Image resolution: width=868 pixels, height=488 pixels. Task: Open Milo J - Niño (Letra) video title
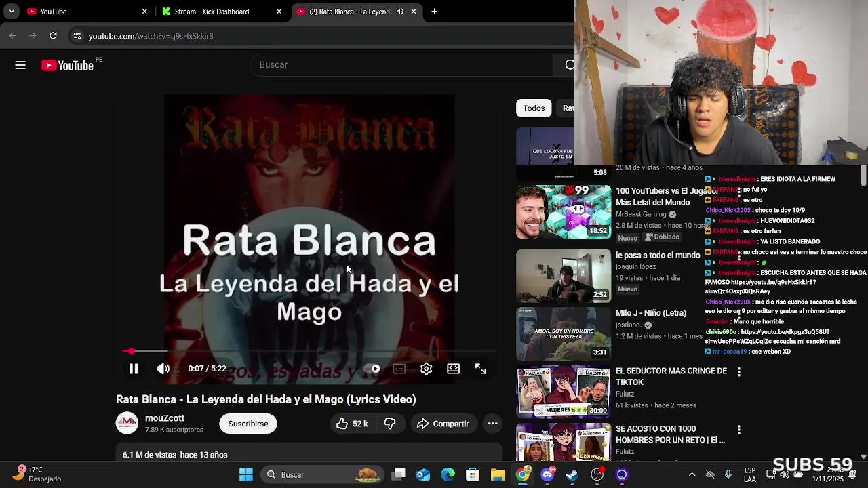click(651, 313)
